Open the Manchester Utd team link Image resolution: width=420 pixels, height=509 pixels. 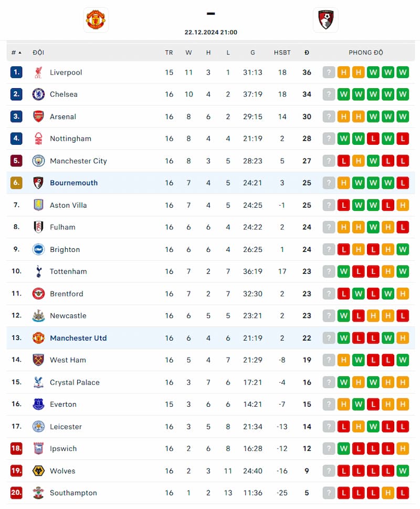click(x=78, y=338)
